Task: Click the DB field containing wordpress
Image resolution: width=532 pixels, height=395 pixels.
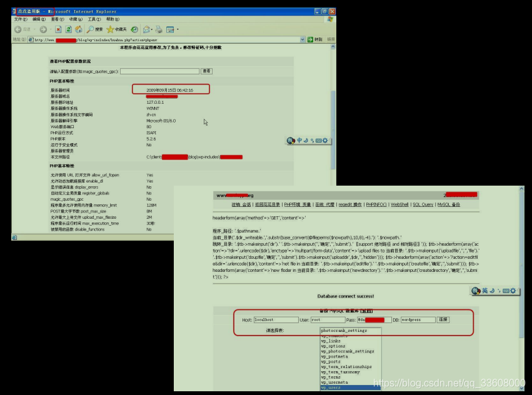Action: (418, 319)
